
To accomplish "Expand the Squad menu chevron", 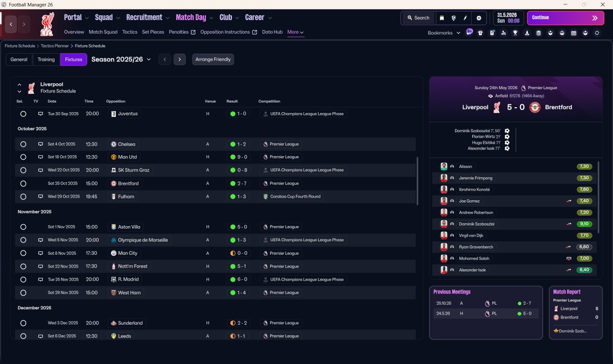I will 118,18.
